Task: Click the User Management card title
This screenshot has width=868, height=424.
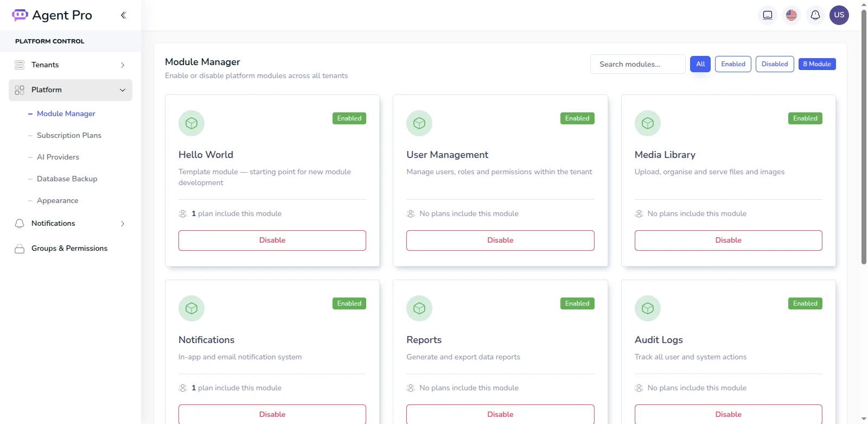Action: pos(447,155)
